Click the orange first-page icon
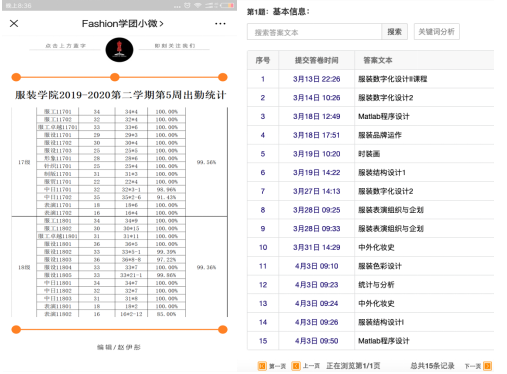The width and height of the screenshot is (507, 374). point(262,366)
